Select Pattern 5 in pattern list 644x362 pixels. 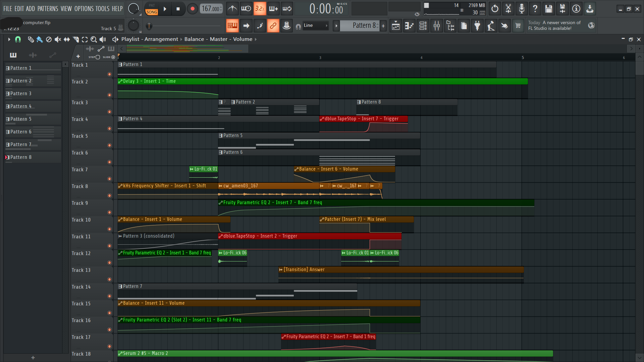[x=21, y=119]
